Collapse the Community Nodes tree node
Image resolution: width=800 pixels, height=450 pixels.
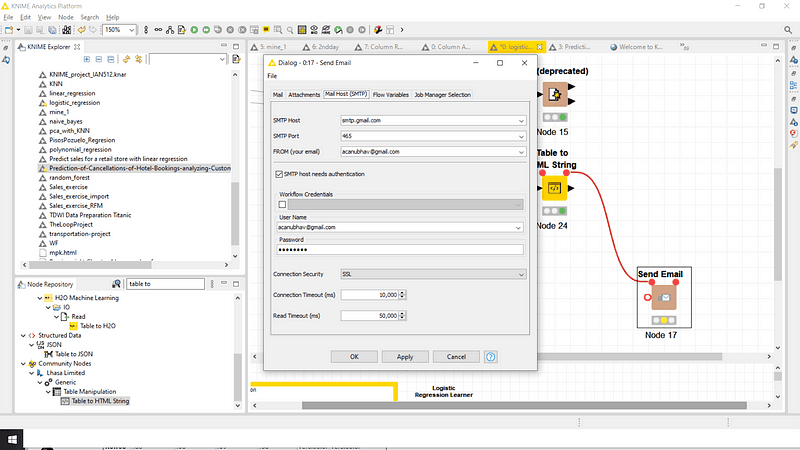(x=23, y=364)
